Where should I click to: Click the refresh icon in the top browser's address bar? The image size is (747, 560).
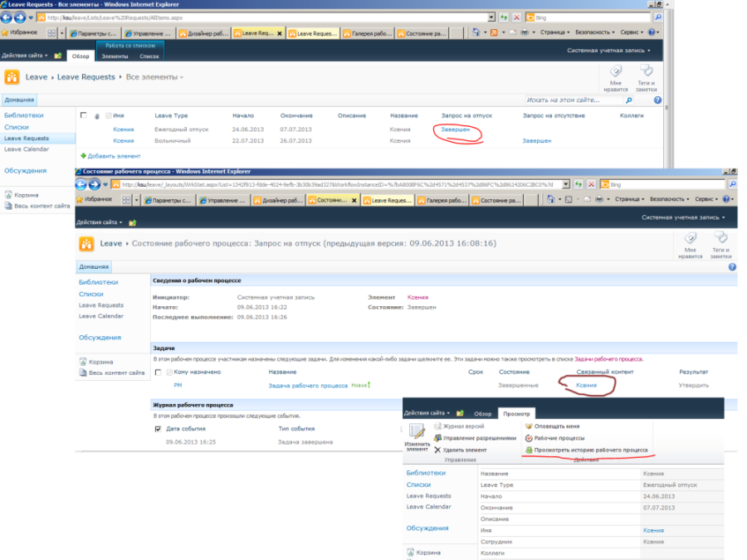504,17
